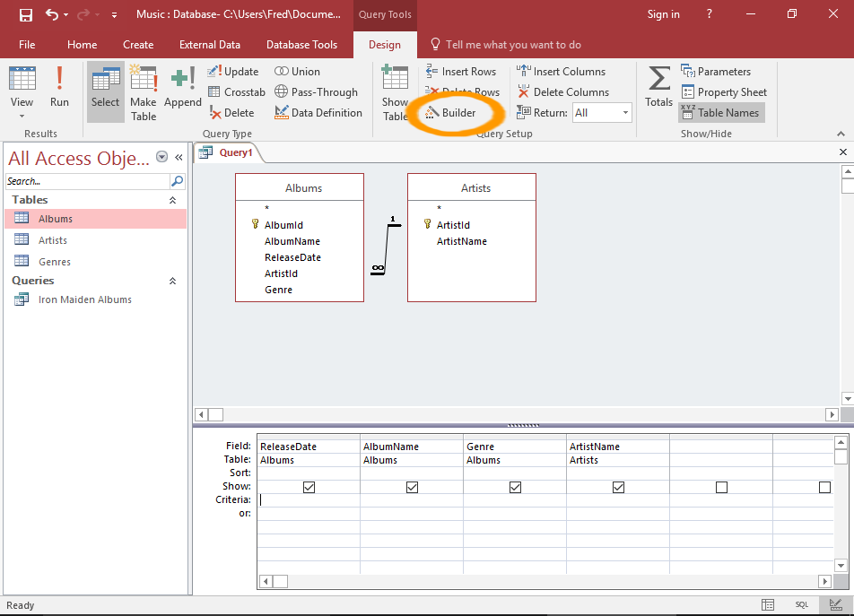This screenshot has width=854, height=616.
Task: Click the navigation pane Search box
Action: pos(88,181)
